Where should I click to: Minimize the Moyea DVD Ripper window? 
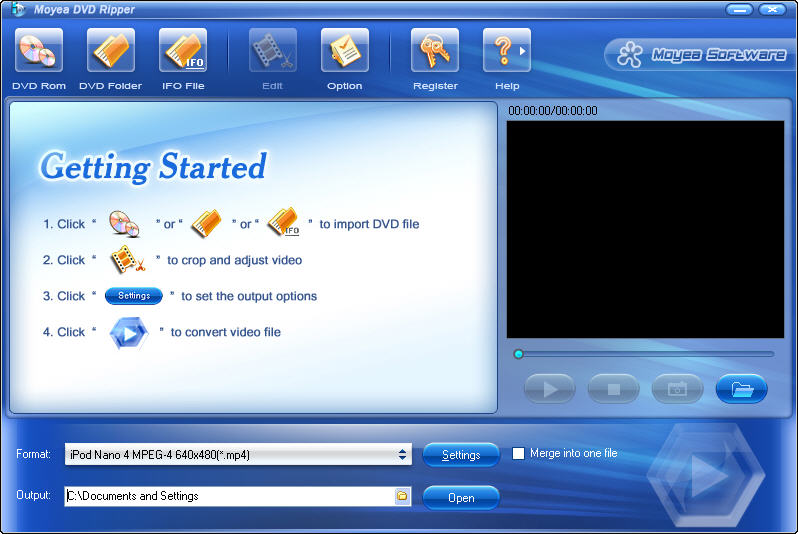click(x=739, y=9)
